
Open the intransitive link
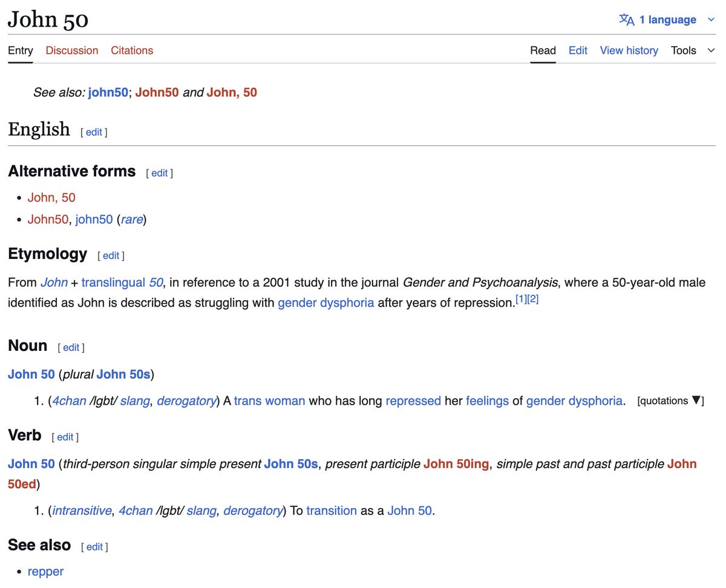click(x=82, y=511)
